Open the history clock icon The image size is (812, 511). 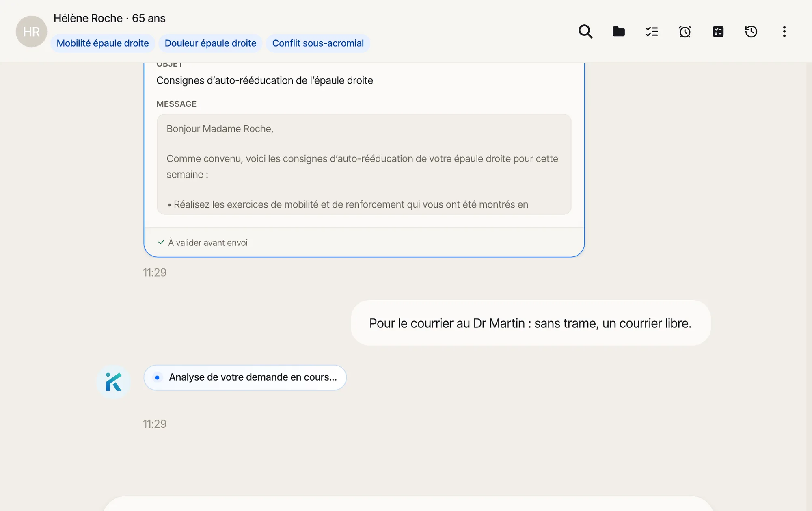pos(751,32)
